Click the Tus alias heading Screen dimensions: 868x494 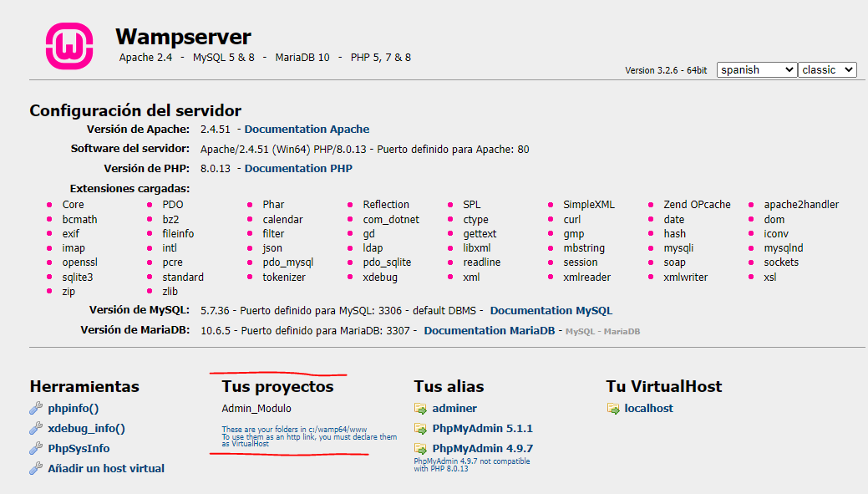point(449,386)
